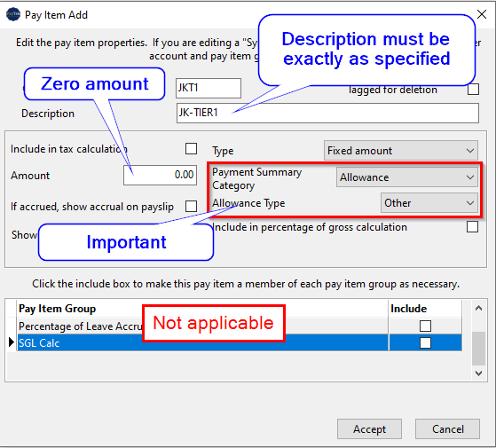Image resolution: width=496 pixels, height=448 pixels.
Task: Click the Accept button
Action: click(369, 429)
